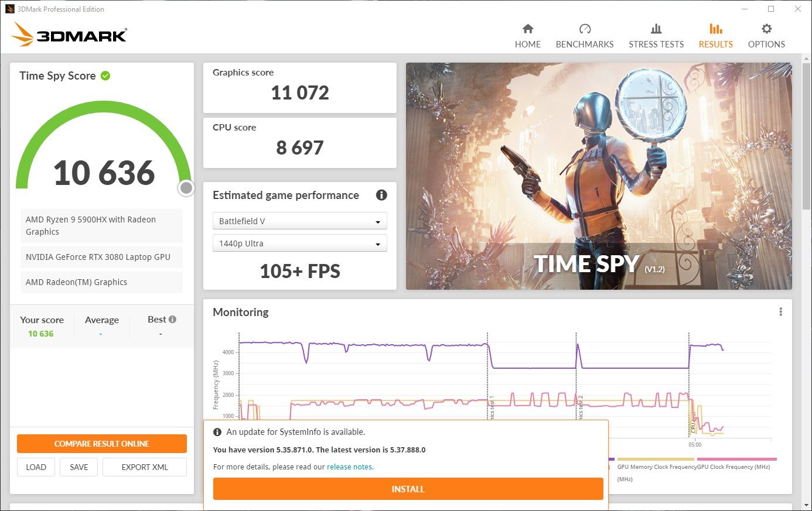Click the Average column label
Screen dimensions: 812x511
(x=102, y=320)
